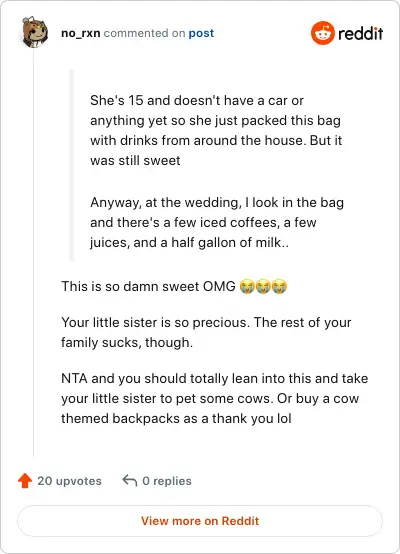Click the gray blockquote bar
Screen dimensions: 400x554
pos(72,165)
